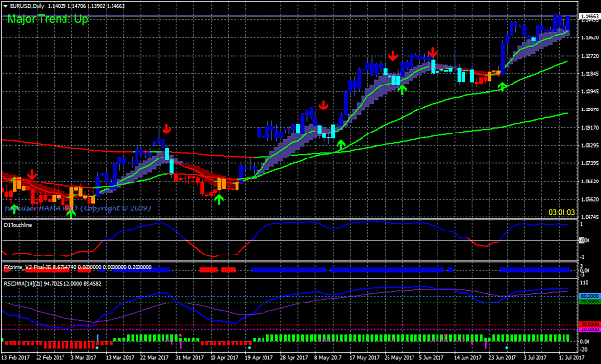Select the red sell arrow above the 26 May 2017 candles
This screenshot has height=364, width=601.
pos(393,56)
